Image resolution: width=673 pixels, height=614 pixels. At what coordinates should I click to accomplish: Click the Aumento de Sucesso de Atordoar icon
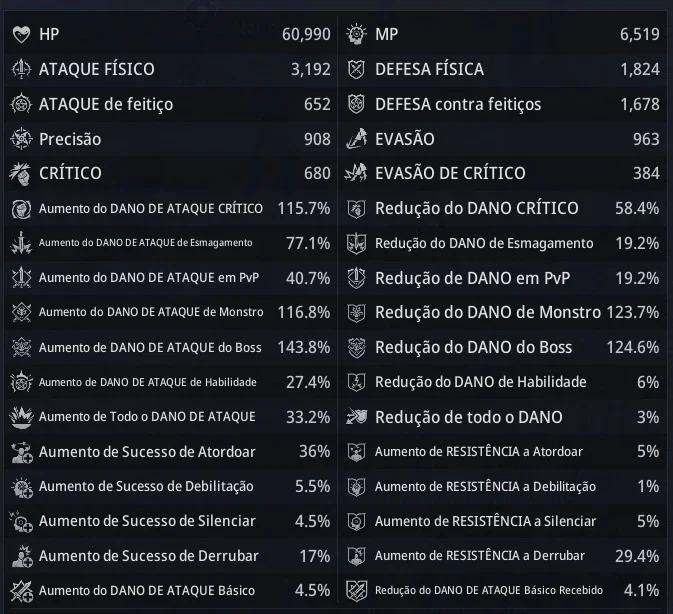tap(22, 452)
